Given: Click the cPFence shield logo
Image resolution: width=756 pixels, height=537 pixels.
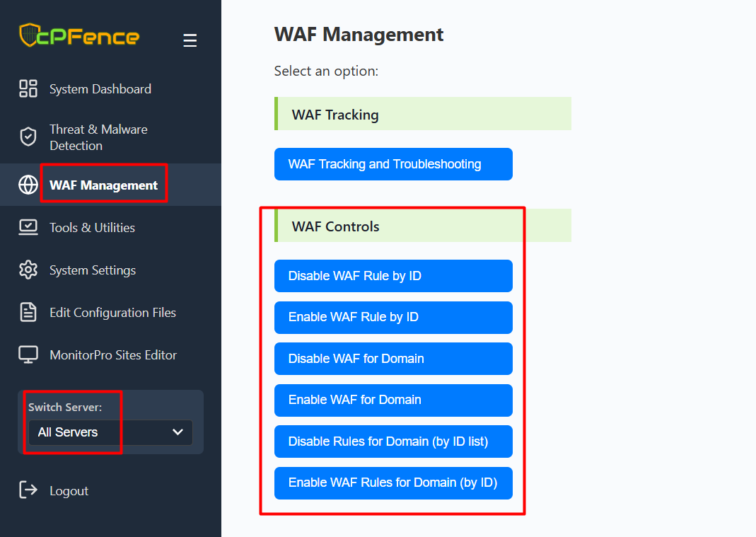Looking at the screenshot, I should [x=29, y=35].
